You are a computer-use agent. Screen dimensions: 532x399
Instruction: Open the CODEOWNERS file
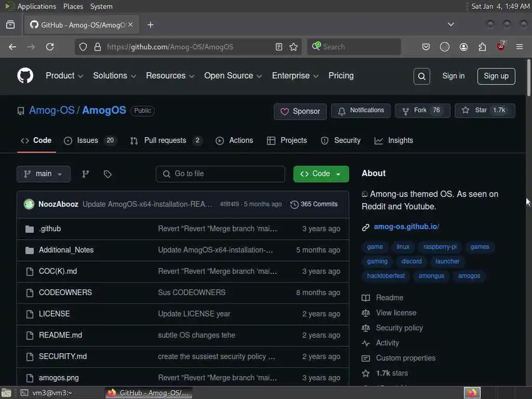click(x=65, y=292)
